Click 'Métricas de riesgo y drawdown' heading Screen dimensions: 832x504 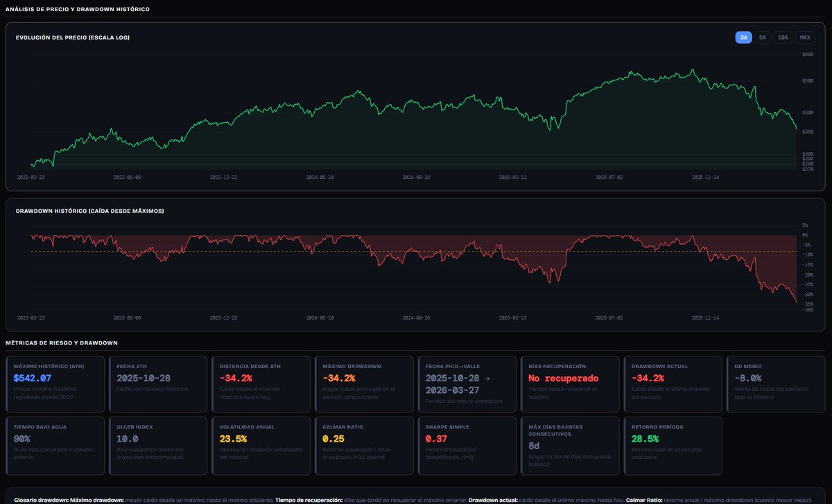click(x=62, y=342)
